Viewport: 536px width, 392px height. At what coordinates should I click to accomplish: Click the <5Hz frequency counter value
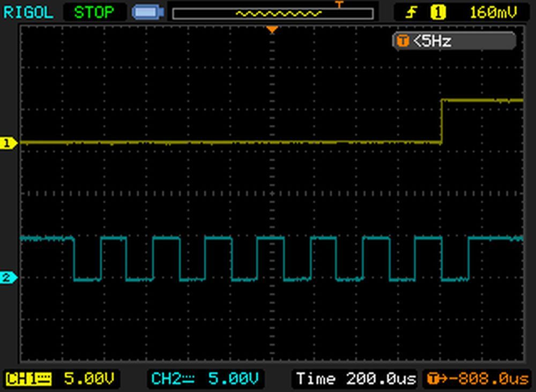pos(433,41)
